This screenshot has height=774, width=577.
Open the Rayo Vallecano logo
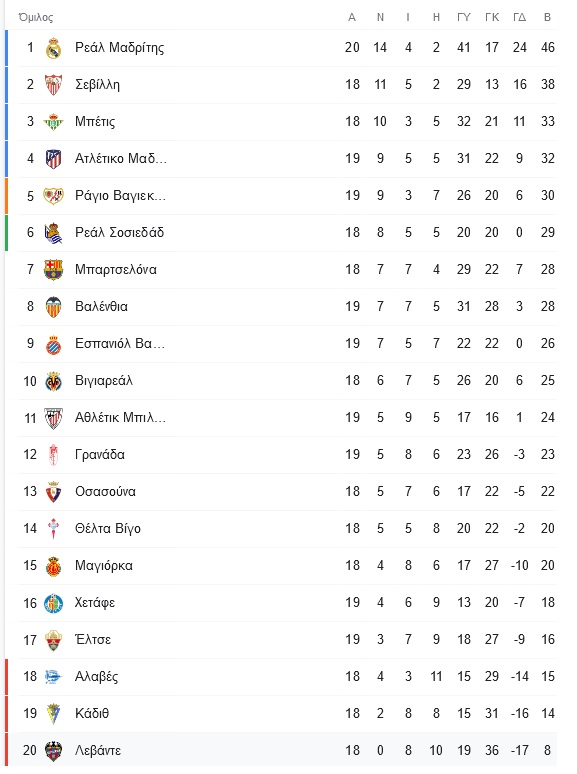53,196
